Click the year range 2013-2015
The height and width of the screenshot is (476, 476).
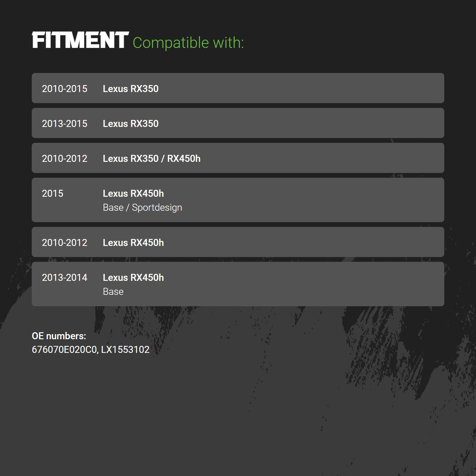[65, 124]
